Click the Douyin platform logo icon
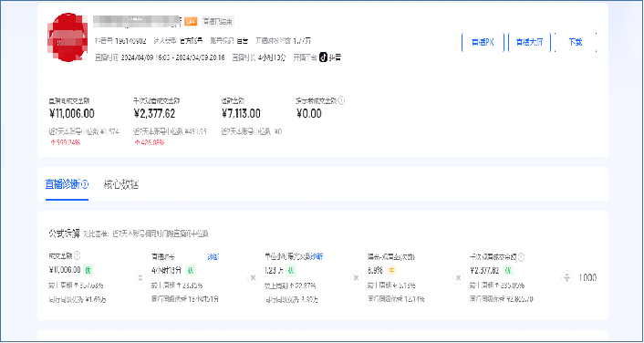Image resolution: width=644 pixels, height=343 pixels. pos(323,57)
